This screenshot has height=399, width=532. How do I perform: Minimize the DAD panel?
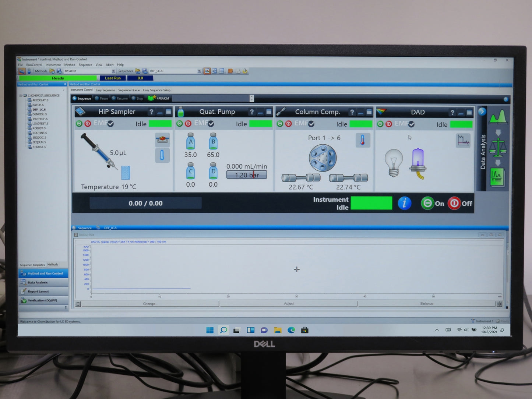461,113
